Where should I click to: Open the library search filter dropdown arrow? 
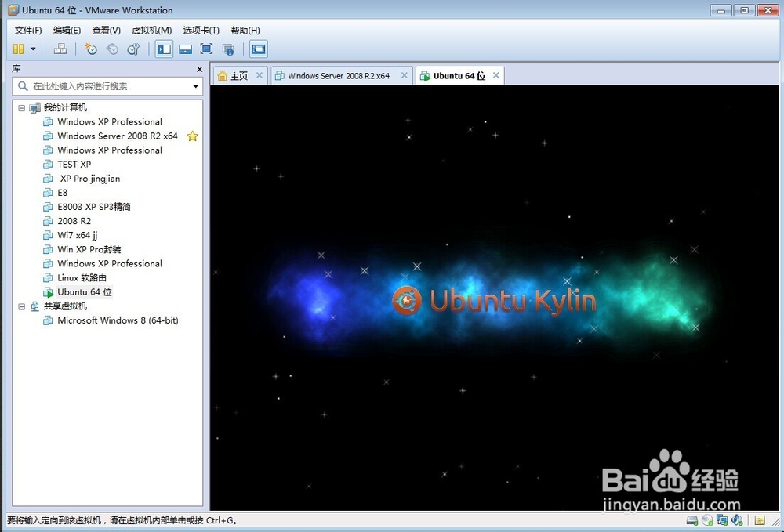pyautogui.click(x=195, y=86)
